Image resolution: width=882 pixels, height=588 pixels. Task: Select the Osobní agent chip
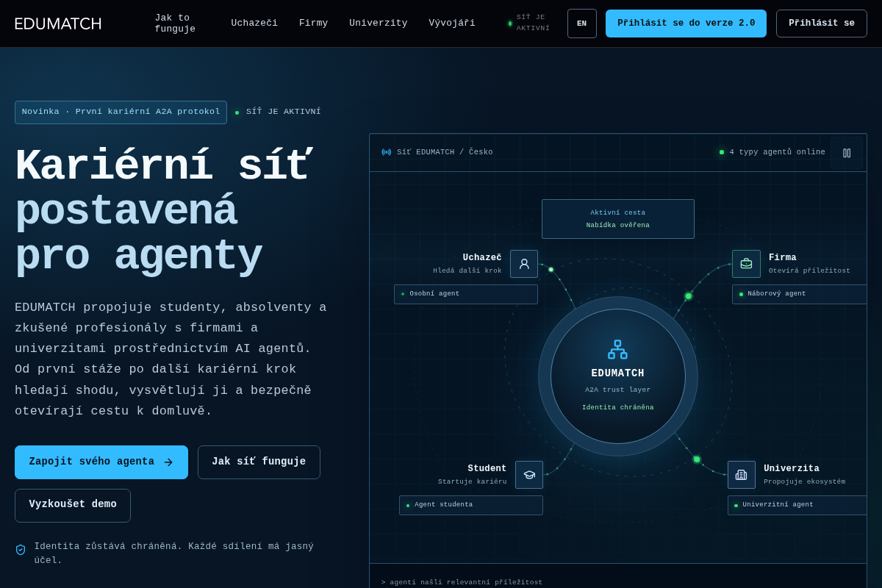tap(466, 294)
